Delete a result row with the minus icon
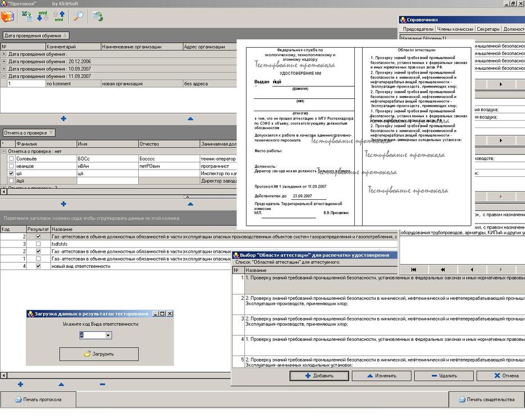 pyautogui.click(x=102, y=384)
